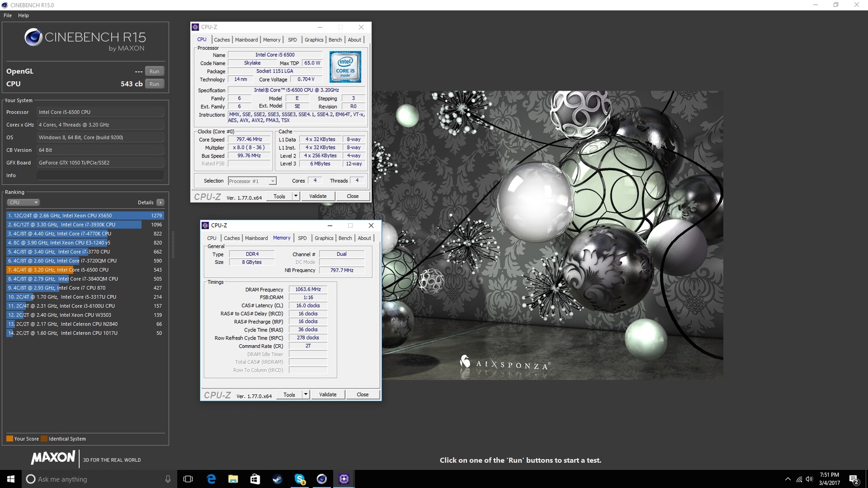Click Tools button in lower CPU-Z

[x=289, y=395]
